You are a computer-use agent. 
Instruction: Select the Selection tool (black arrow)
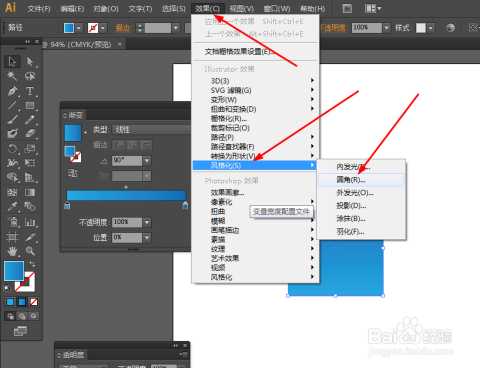(12, 61)
